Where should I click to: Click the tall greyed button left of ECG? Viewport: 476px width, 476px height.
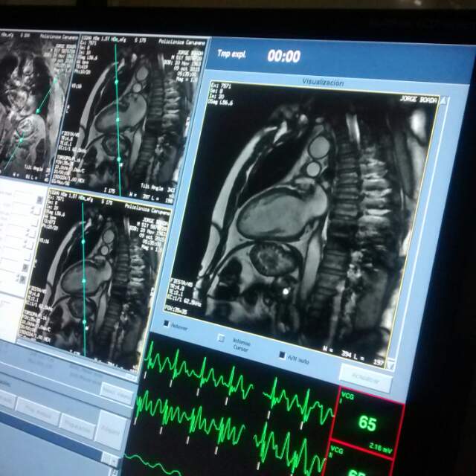point(111,430)
